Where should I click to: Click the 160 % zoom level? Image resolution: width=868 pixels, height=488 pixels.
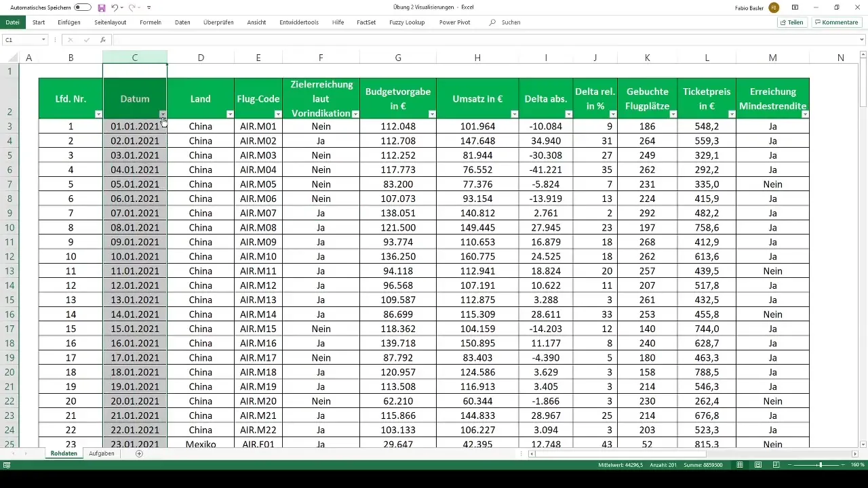858,465
